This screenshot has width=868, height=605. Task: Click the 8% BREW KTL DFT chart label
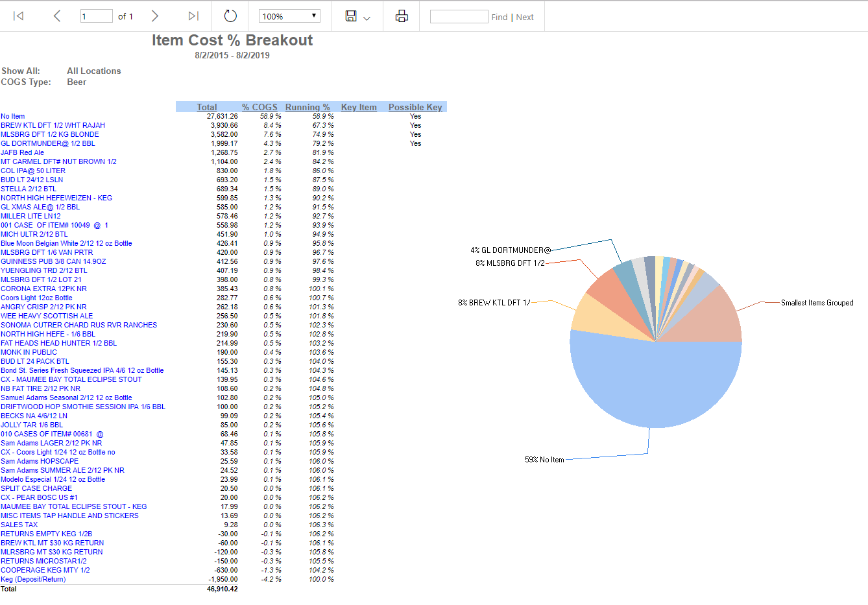point(494,303)
